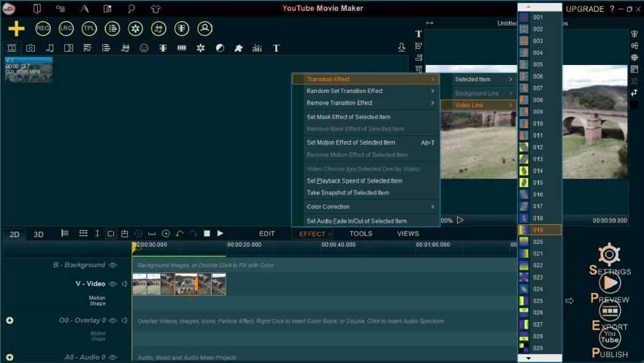The image size is (644, 363).
Task: Toggle visibility eye of O0 - Overlay 0 track
Action: click(112, 321)
